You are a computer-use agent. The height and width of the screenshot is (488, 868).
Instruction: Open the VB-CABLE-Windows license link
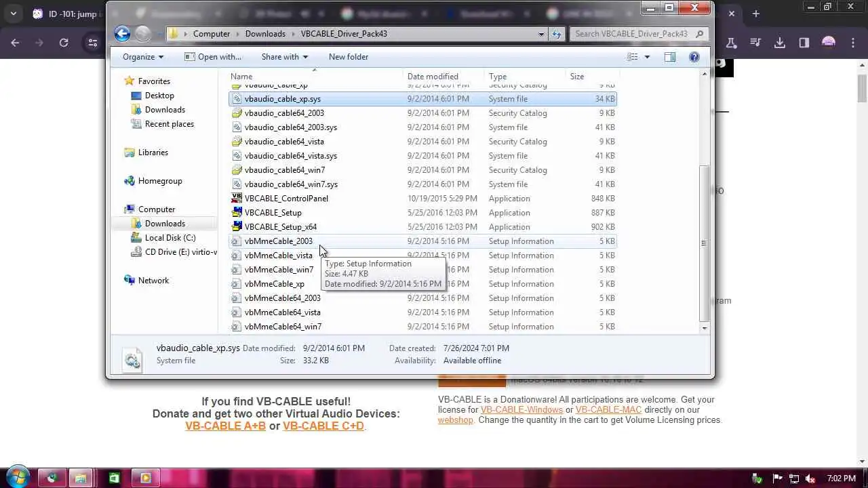pos(521,409)
